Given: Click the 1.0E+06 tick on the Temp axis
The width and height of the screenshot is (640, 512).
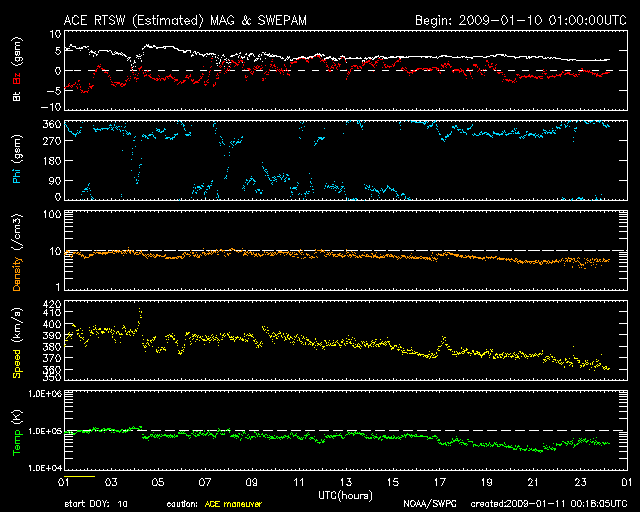Looking at the screenshot, I should click(x=45, y=394).
